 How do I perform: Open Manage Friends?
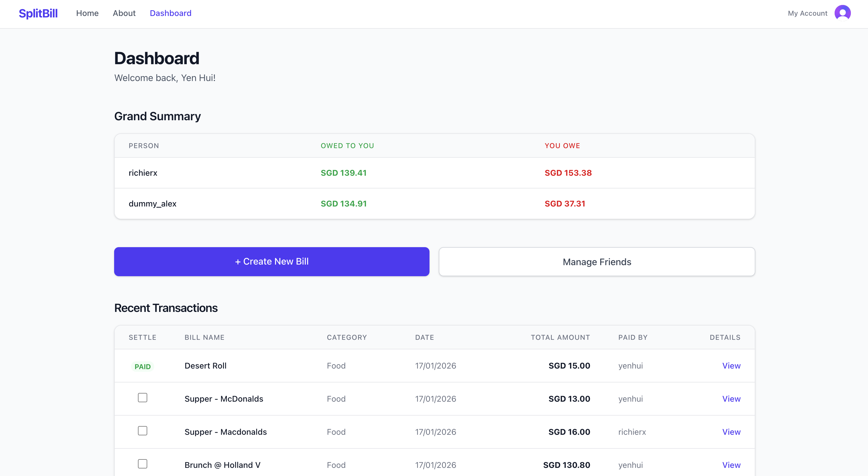[x=597, y=262]
